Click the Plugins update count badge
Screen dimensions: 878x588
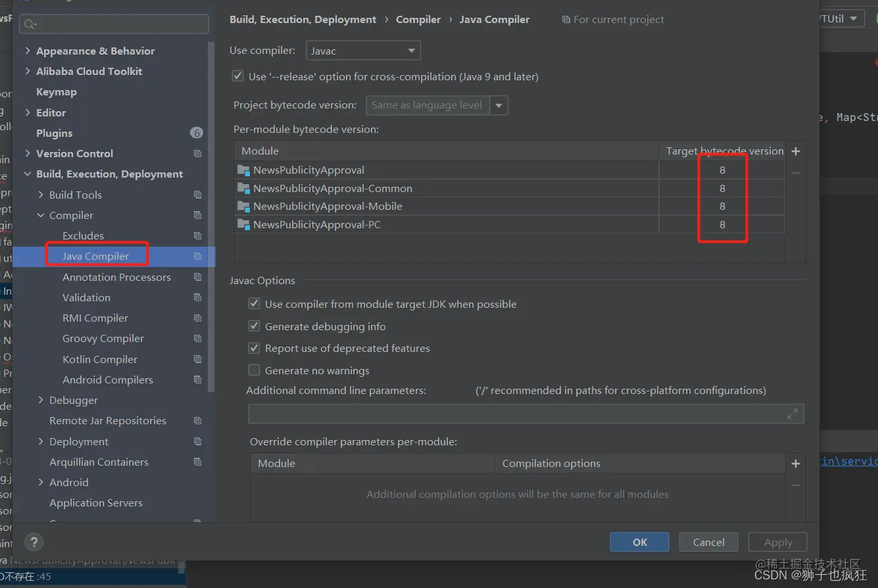197,133
